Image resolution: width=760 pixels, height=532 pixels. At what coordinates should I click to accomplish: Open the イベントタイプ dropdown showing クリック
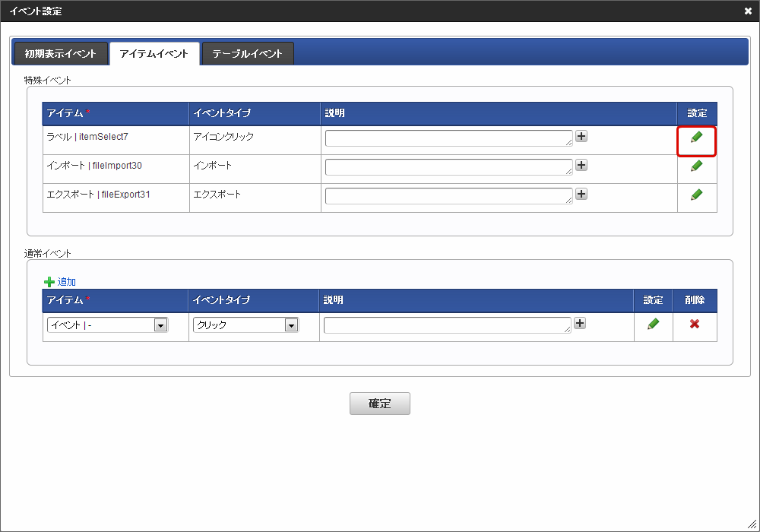(290, 323)
